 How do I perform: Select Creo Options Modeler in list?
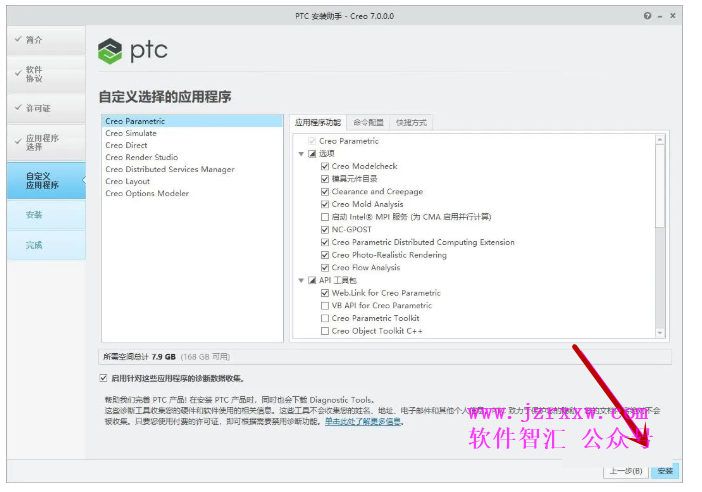[x=192, y=193]
